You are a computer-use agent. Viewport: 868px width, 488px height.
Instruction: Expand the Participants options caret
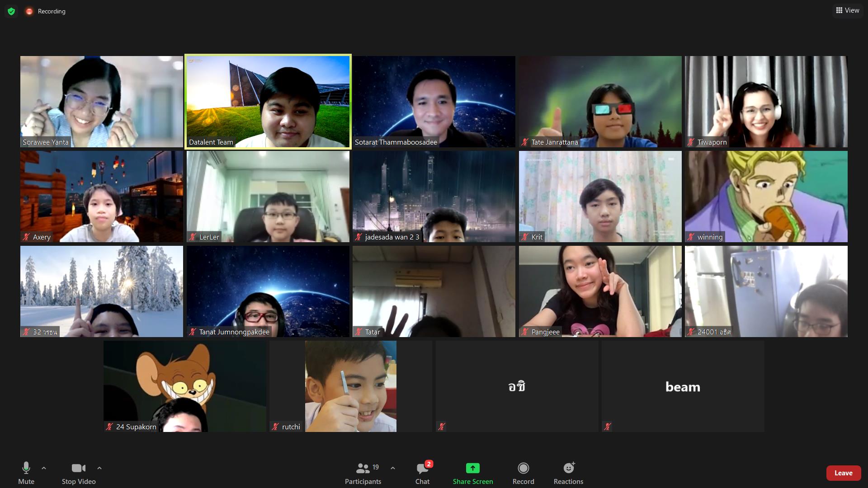(393, 468)
